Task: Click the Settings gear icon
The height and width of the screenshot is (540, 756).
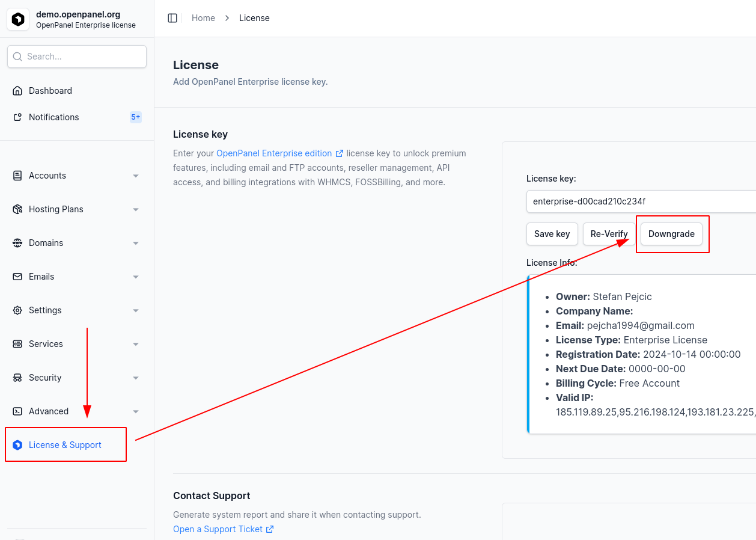Action: click(x=17, y=310)
